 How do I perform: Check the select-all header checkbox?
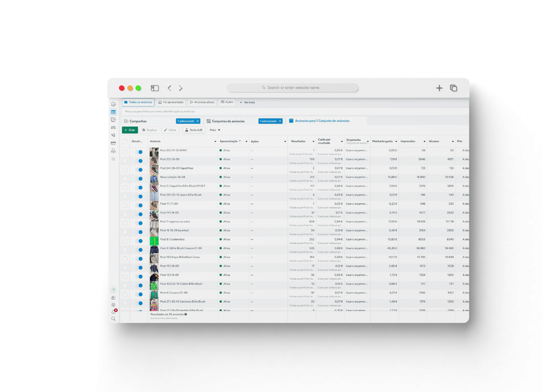point(125,141)
